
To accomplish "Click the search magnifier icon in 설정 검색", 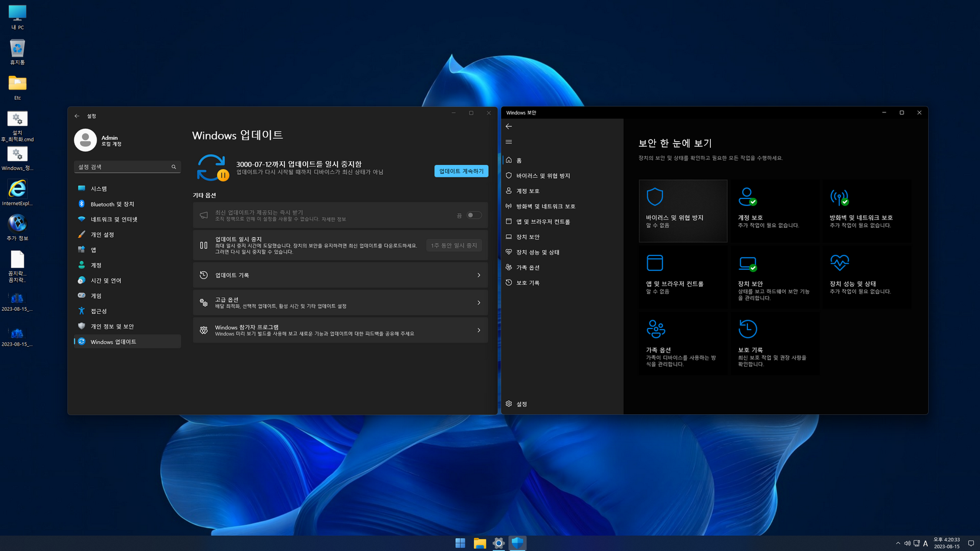I will pyautogui.click(x=174, y=167).
